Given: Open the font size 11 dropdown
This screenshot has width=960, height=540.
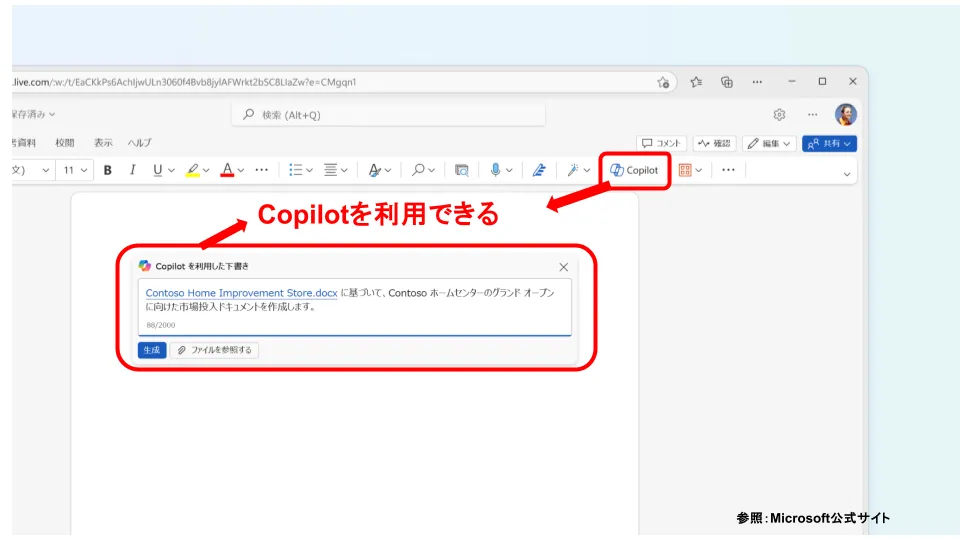Looking at the screenshot, I should [x=75, y=170].
